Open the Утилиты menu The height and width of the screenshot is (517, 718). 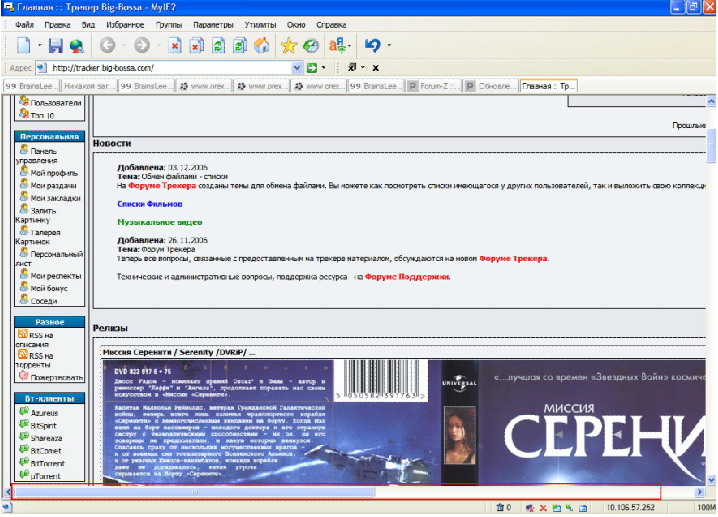pos(260,25)
